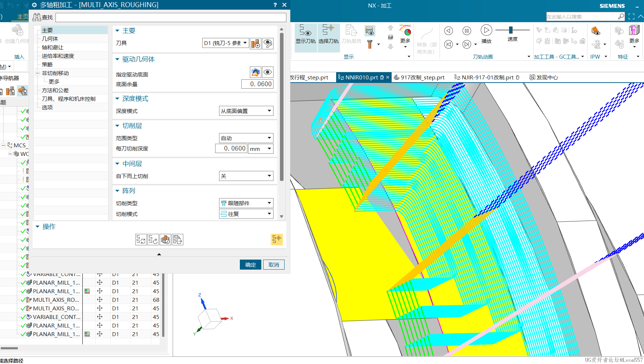Click the List tool path icon in 操作
644x364 pixels.
(178, 240)
